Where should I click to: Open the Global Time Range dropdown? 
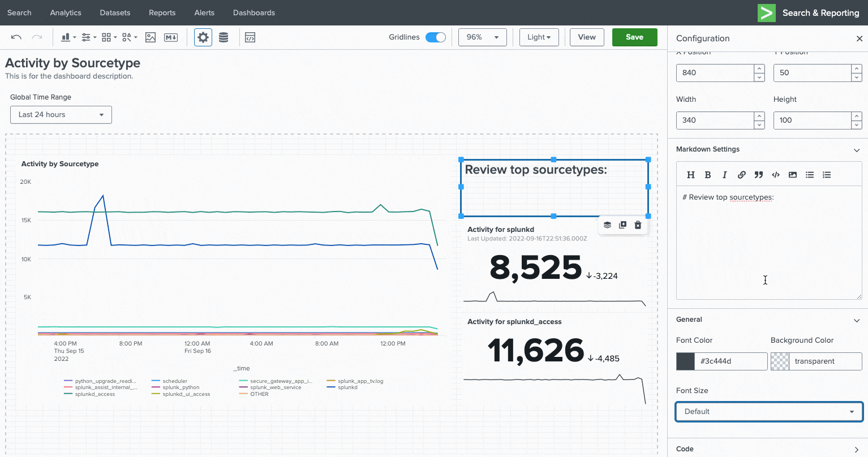tap(61, 115)
